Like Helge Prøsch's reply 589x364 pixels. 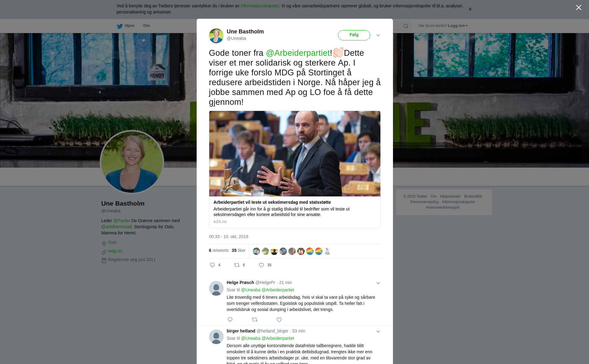(x=279, y=320)
